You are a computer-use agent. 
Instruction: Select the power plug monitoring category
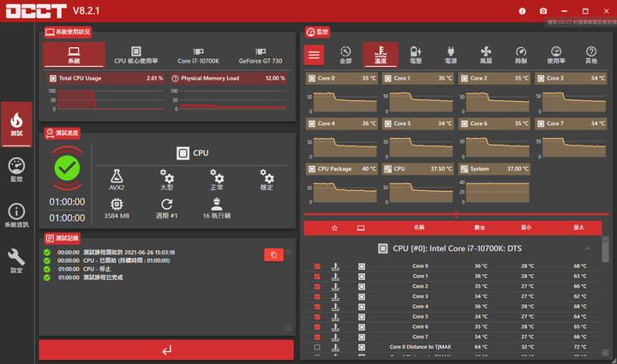(451, 55)
